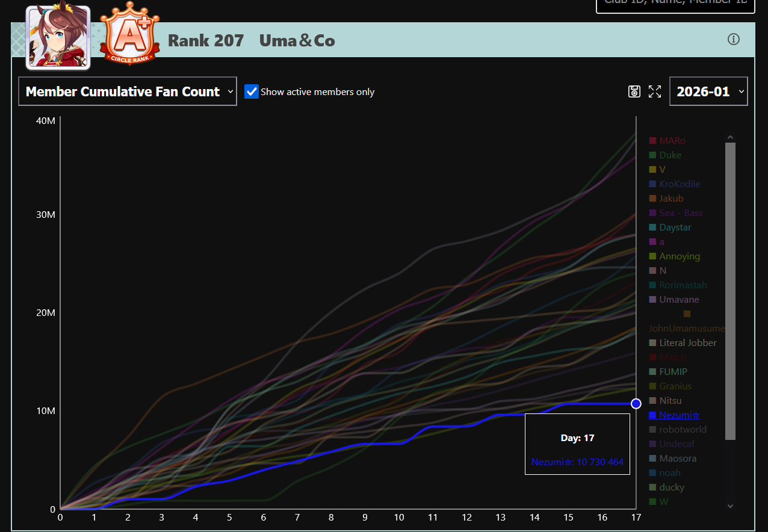The image size is (768, 532).
Task: Open the 2026-01 month dropdown
Action: pos(708,91)
